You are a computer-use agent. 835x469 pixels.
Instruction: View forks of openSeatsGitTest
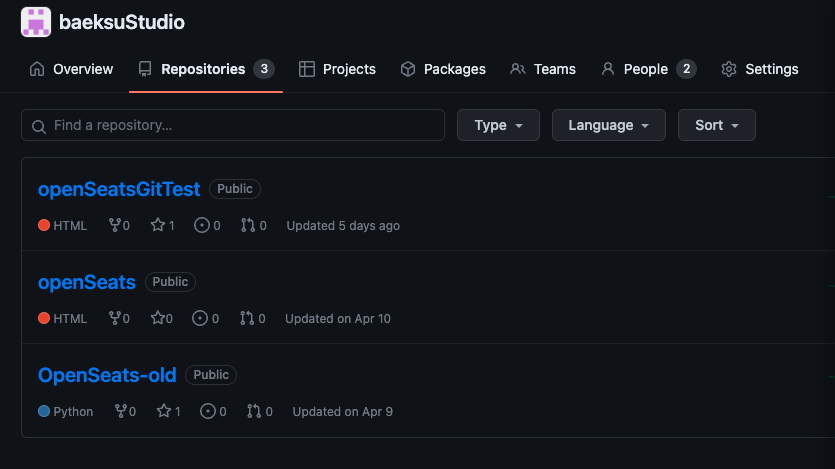(119, 225)
